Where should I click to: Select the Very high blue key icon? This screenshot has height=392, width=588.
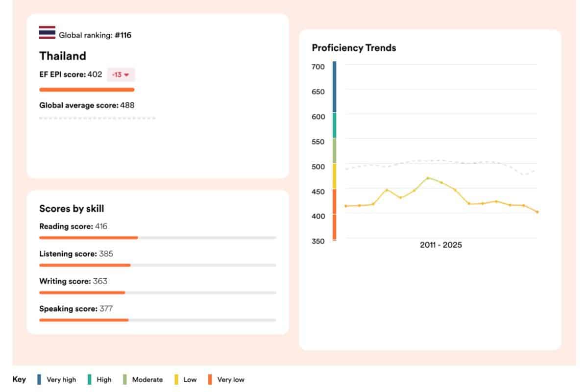click(x=39, y=379)
